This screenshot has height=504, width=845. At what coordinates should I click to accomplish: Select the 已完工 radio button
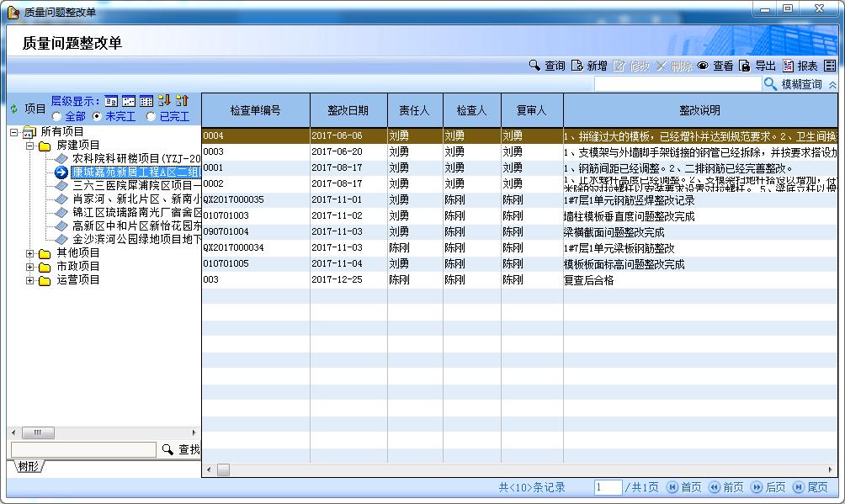click(151, 116)
